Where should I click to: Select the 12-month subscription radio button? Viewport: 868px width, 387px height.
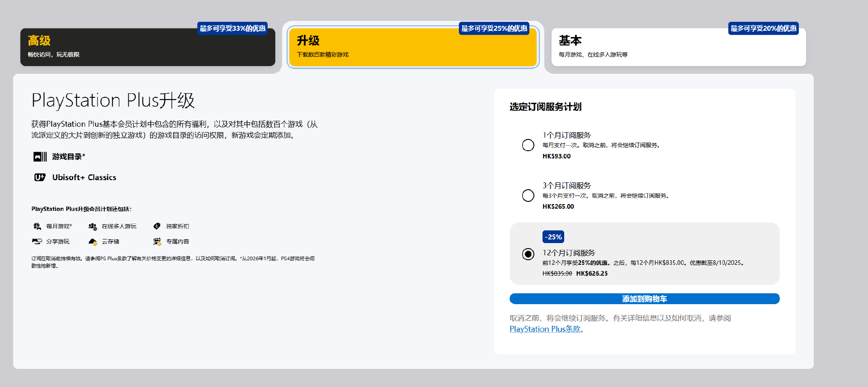pos(528,254)
